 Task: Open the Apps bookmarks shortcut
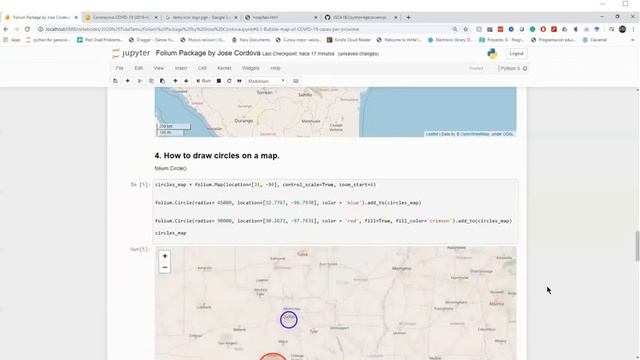tap(12, 40)
